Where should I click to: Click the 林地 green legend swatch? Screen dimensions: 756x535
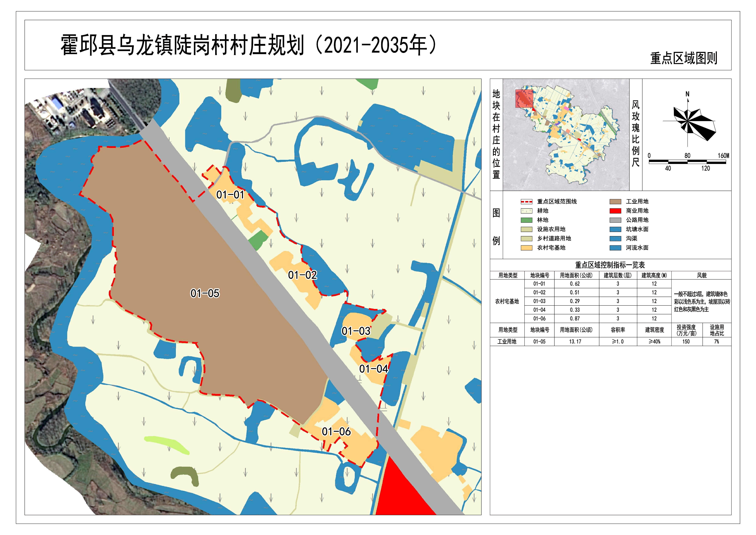point(526,220)
